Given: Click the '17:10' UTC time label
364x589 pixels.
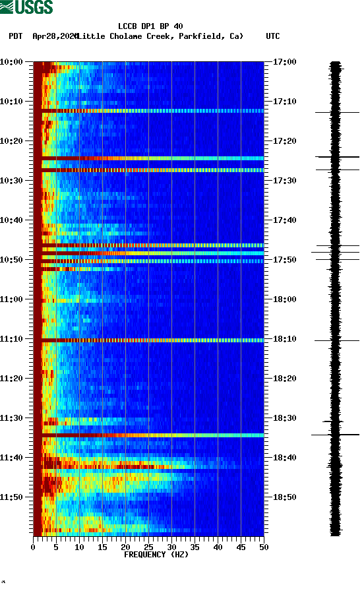Looking at the screenshot, I should click(x=284, y=102).
